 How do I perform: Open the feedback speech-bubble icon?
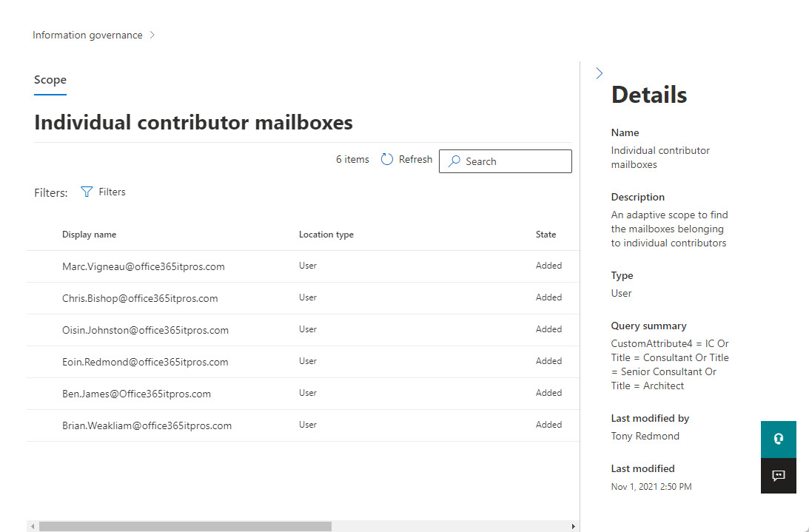(x=778, y=476)
